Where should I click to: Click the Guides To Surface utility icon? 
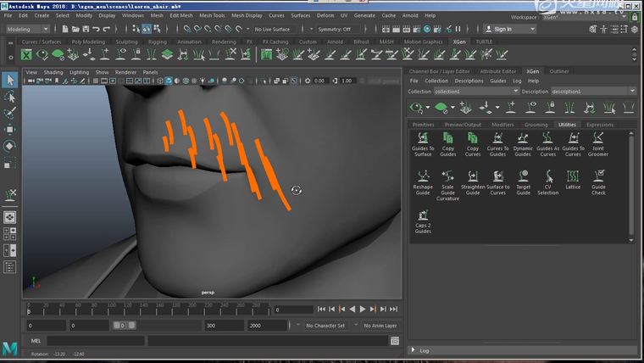(x=423, y=138)
